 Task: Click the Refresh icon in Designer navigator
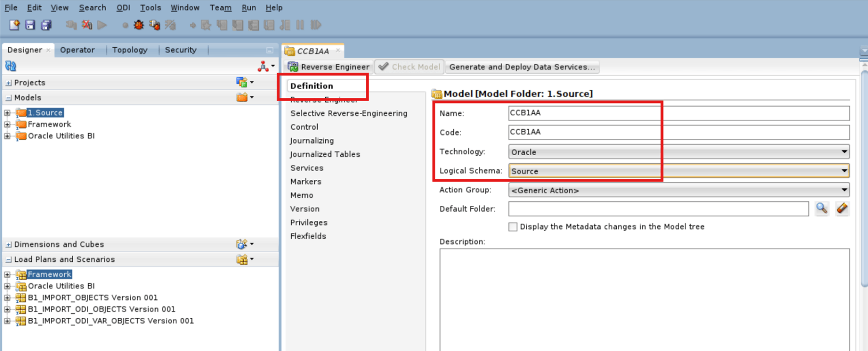pyautogui.click(x=11, y=66)
